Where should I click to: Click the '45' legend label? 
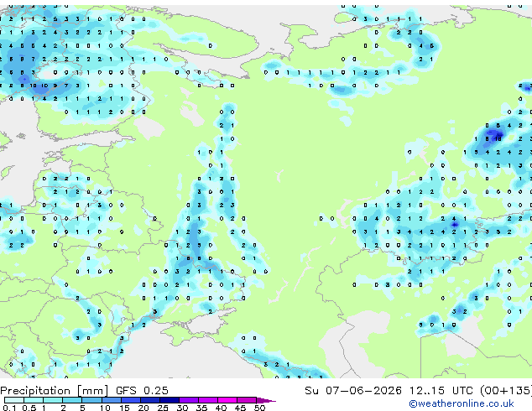(x=240, y=408)
